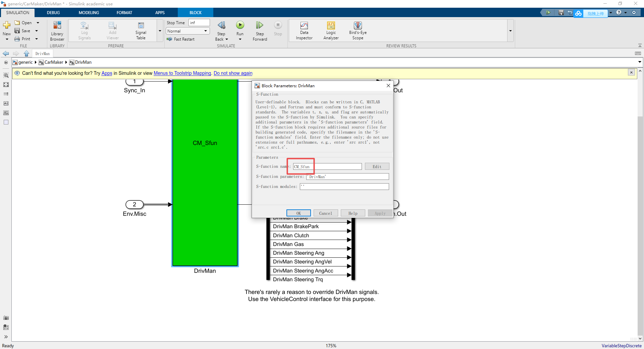Click the Log Signals icon
This screenshot has height=349, width=644.
point(84,26)
